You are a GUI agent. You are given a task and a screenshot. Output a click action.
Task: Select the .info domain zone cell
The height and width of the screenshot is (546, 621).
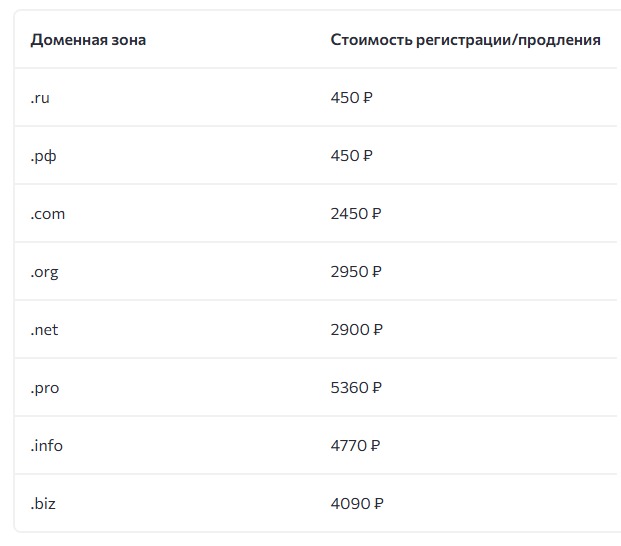47,446
